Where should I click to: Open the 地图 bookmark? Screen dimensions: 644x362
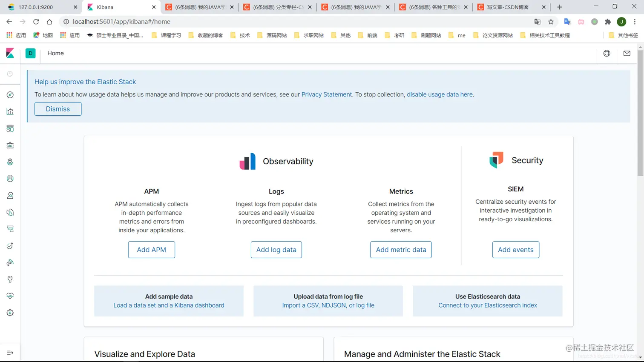pyautogui.click(x=43, y=35)
